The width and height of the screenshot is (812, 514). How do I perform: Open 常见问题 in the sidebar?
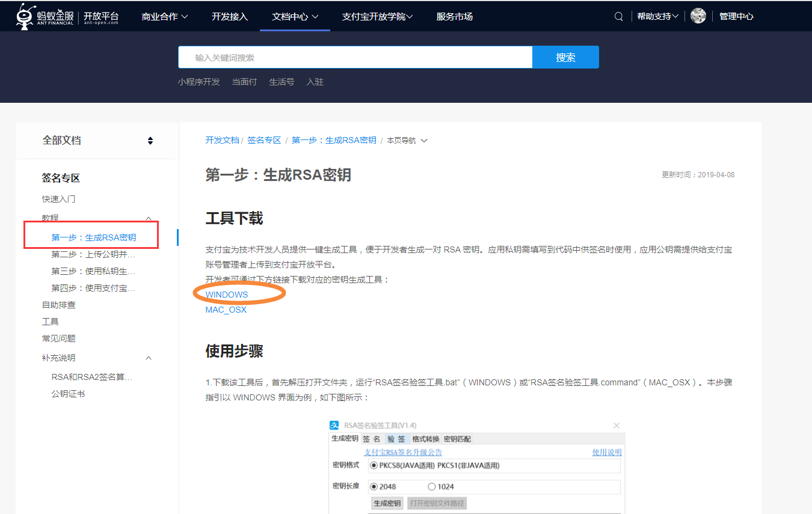coord(58,338)
